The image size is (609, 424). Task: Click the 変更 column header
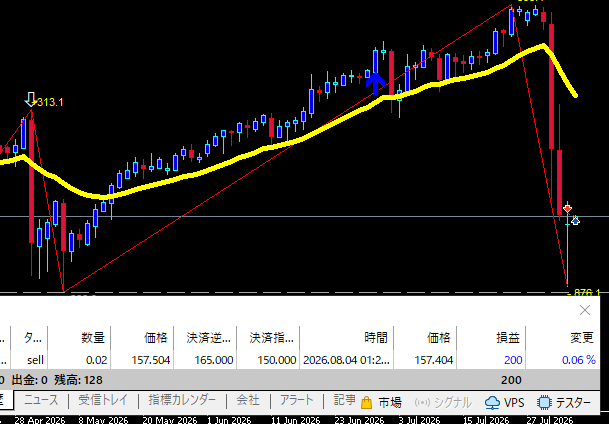tap(563, 338)
